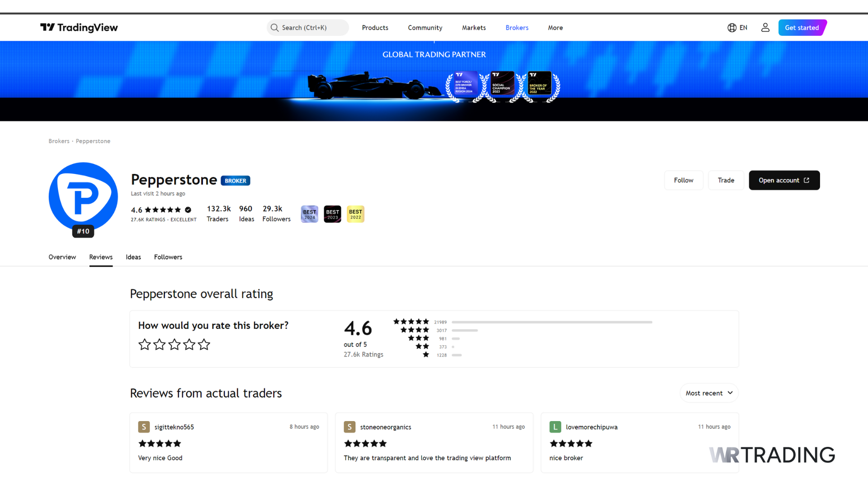Click the 'They are transparent' review text
Image resolution: width=868 pixels, height=488 pixels.
coord(427,458)
